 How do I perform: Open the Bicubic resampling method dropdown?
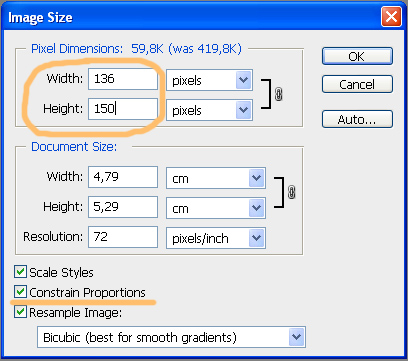tap(171, 337)
